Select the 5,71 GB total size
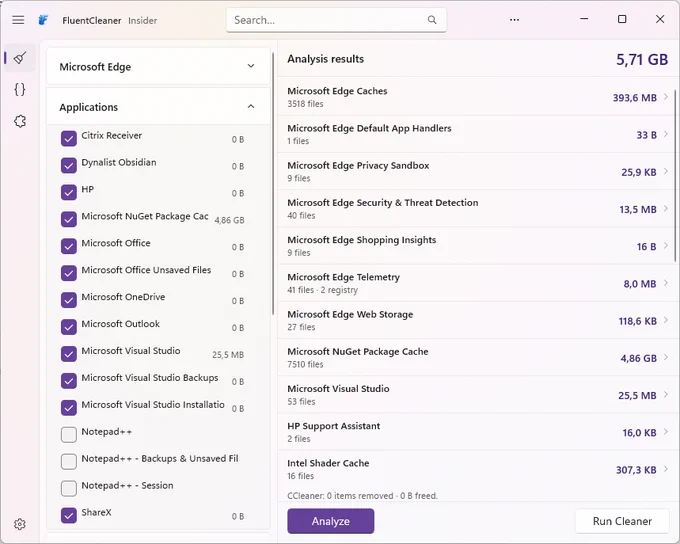Screen dimensions: 680x544 [x=642, y=59]
